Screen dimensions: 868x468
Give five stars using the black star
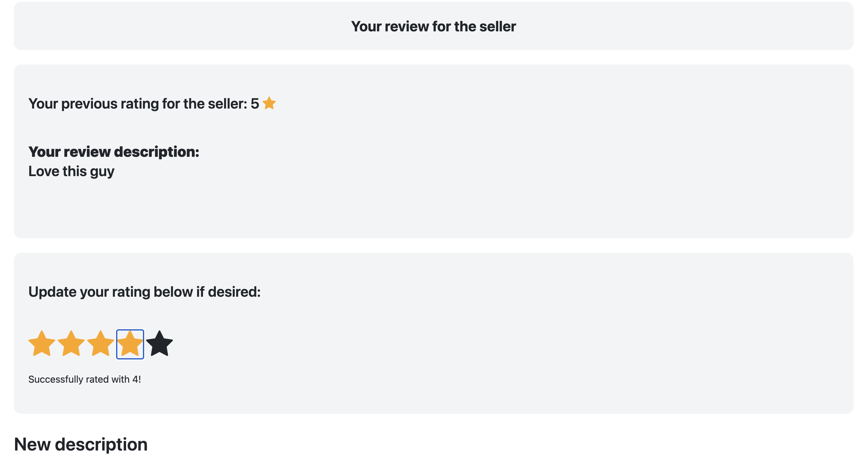tap(159, 344)
